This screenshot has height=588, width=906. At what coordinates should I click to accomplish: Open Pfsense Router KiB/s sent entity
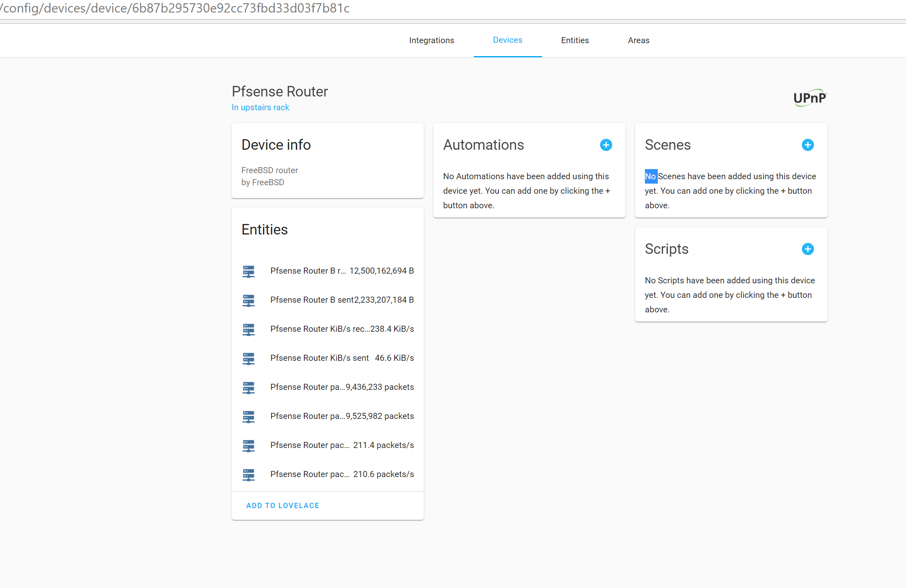328,358
